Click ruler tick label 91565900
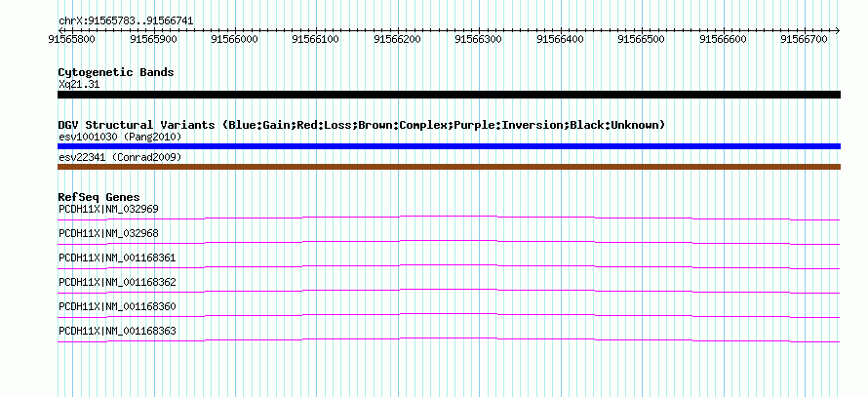This screenshot has height=397, width=868. pos(153,39)
